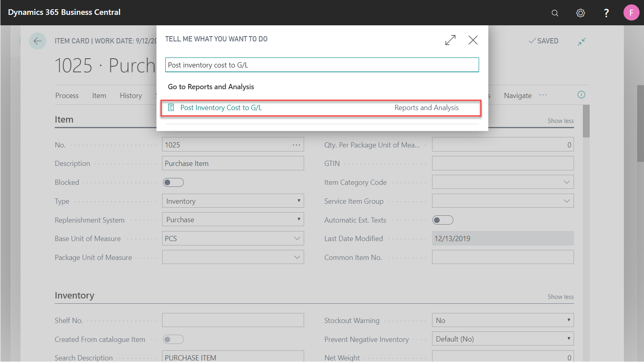Click the Item section heading
This screenshot has height=362, width=644.
64,119
